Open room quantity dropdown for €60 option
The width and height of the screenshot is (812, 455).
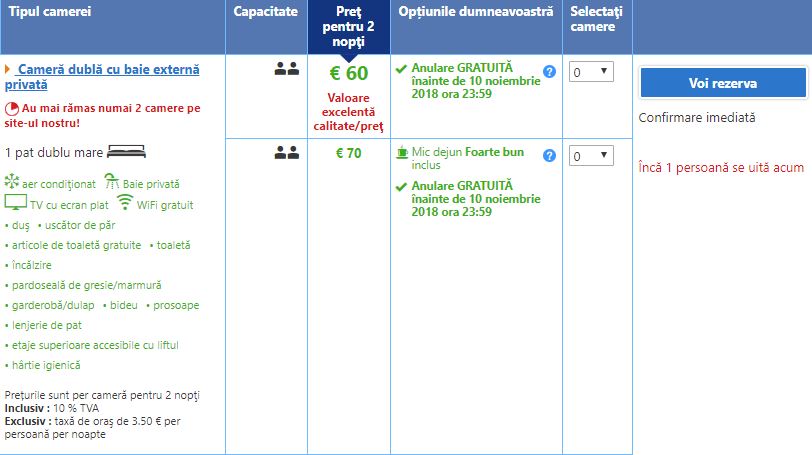[591, 72]
